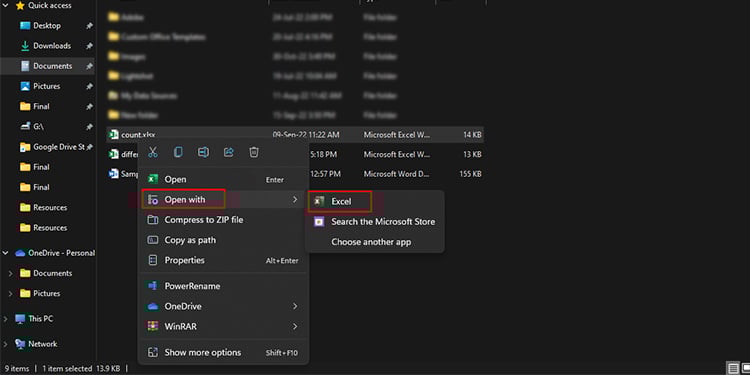The height and width of the screenshot is (375, 750).
Task: Launch PowerRename from context menu
Action: [223, 286]
